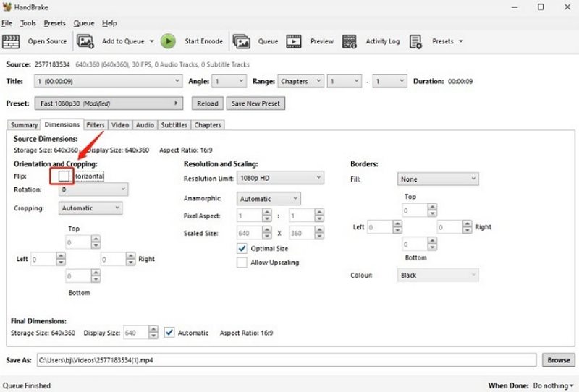Open the Fast 1080p30 preset selector
579x392 pixels.
coord(109,103)
